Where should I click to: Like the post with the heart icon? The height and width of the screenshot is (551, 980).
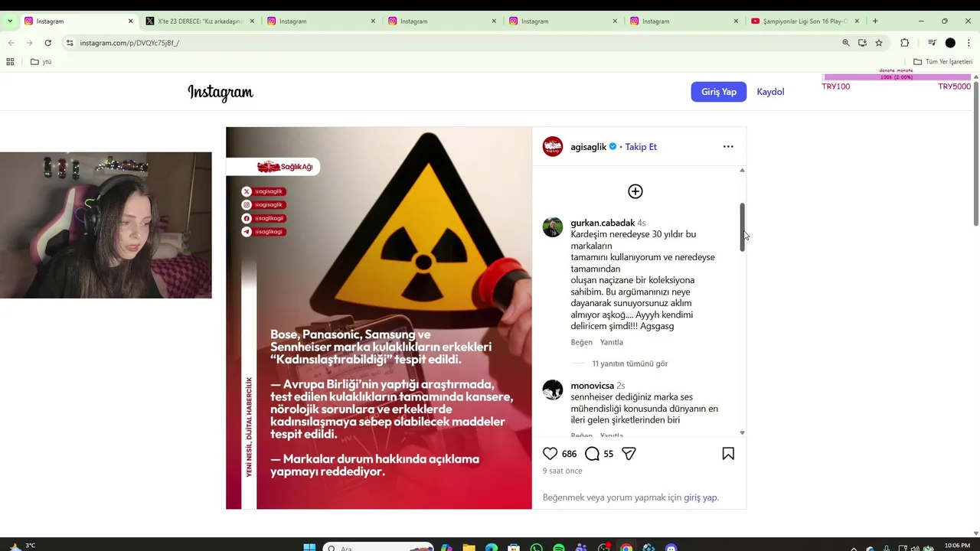[550, 454]
